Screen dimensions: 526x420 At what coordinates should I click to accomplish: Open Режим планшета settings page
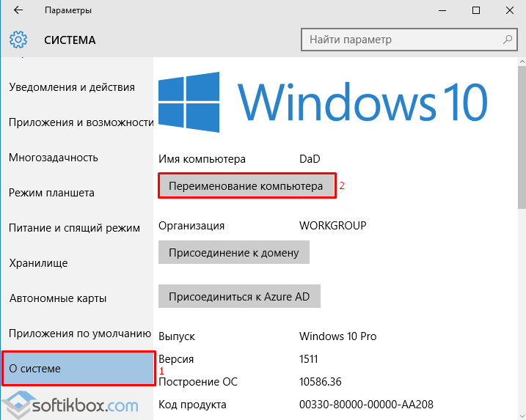click(51, 193)
